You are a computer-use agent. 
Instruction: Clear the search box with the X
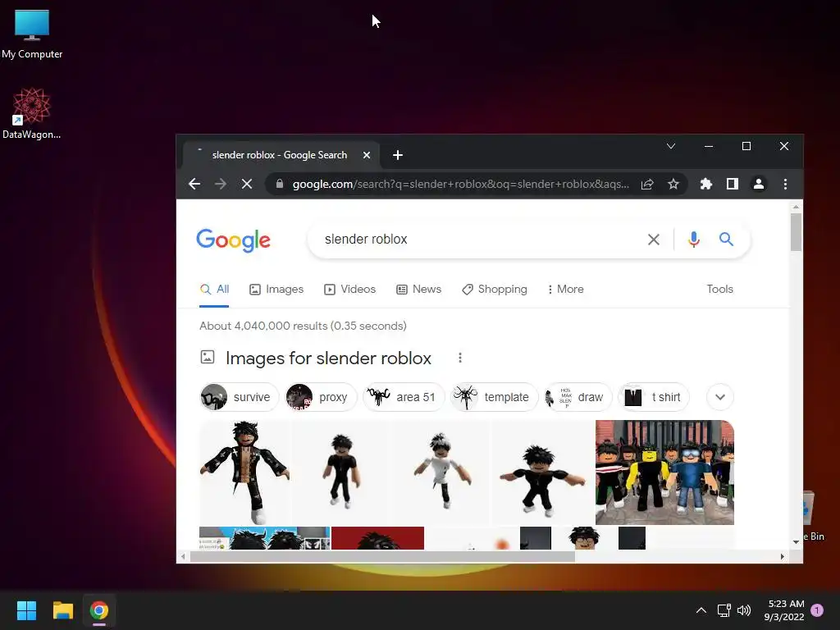654,240
